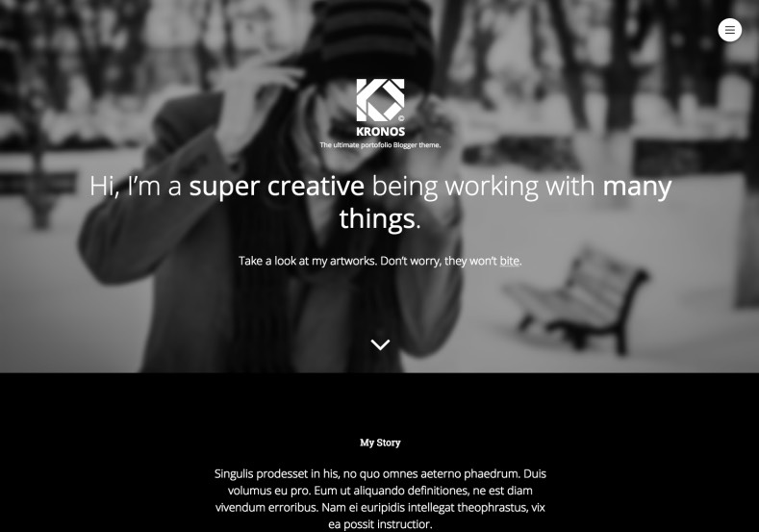Click the tagline "The ultimate portofolio Blogger theme."
759x532 pixels.
pyautogui.click(x=380, y=144)
